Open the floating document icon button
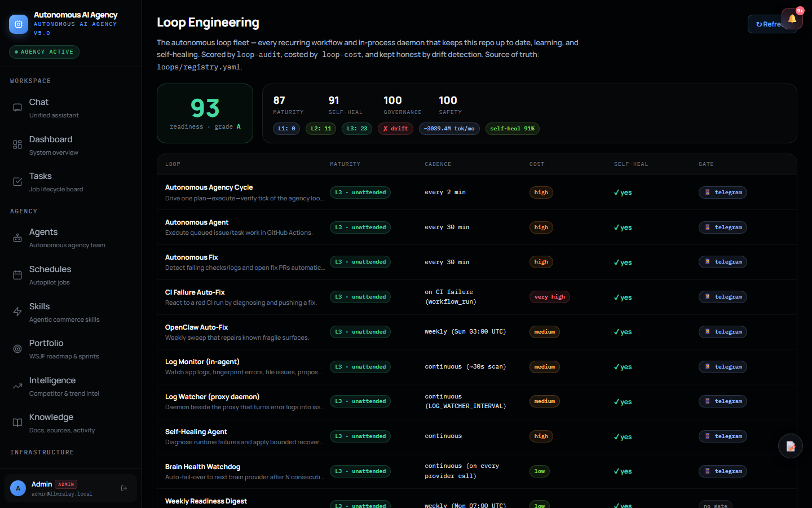 point(791,446)
